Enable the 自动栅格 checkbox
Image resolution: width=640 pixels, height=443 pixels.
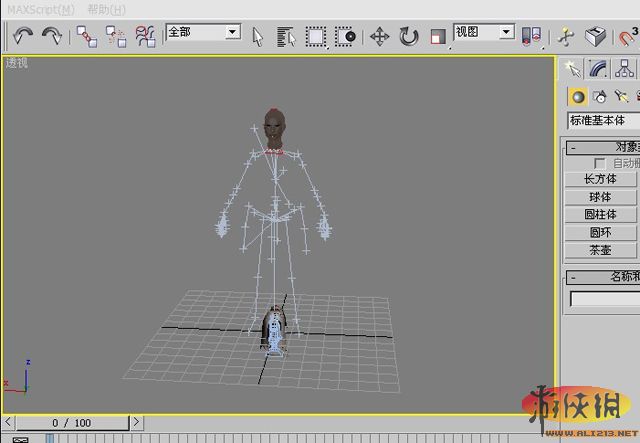click(600, 162)
